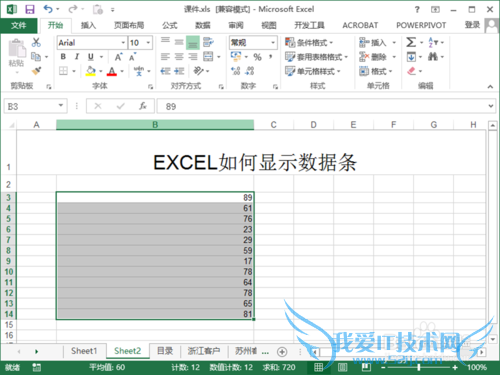Redo the last undone action

click(x=73, y=9)
